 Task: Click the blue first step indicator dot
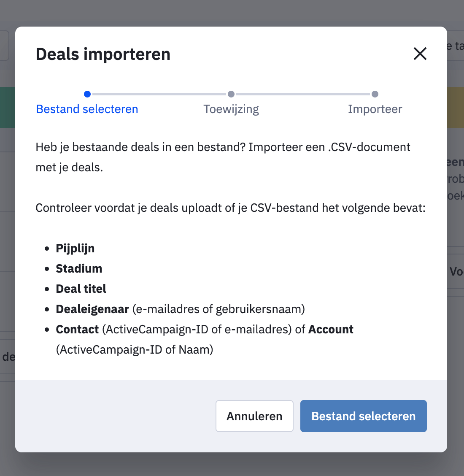87,94
